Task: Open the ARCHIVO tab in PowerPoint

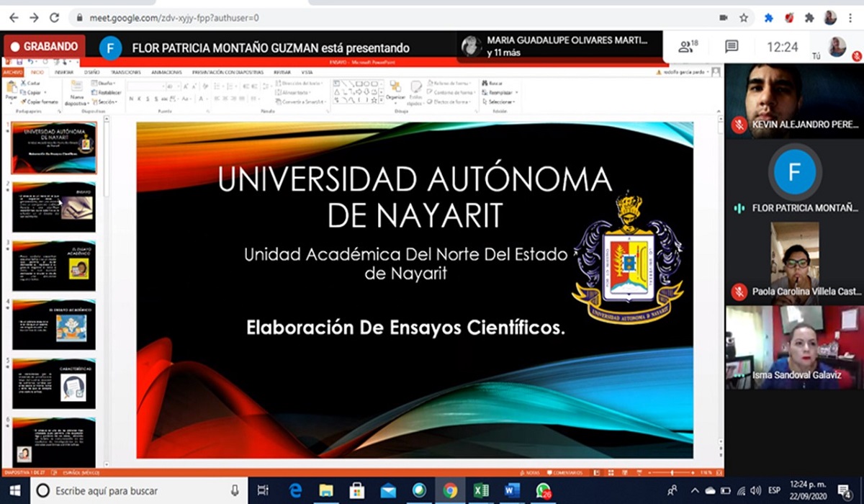Action: click(12, 73)
